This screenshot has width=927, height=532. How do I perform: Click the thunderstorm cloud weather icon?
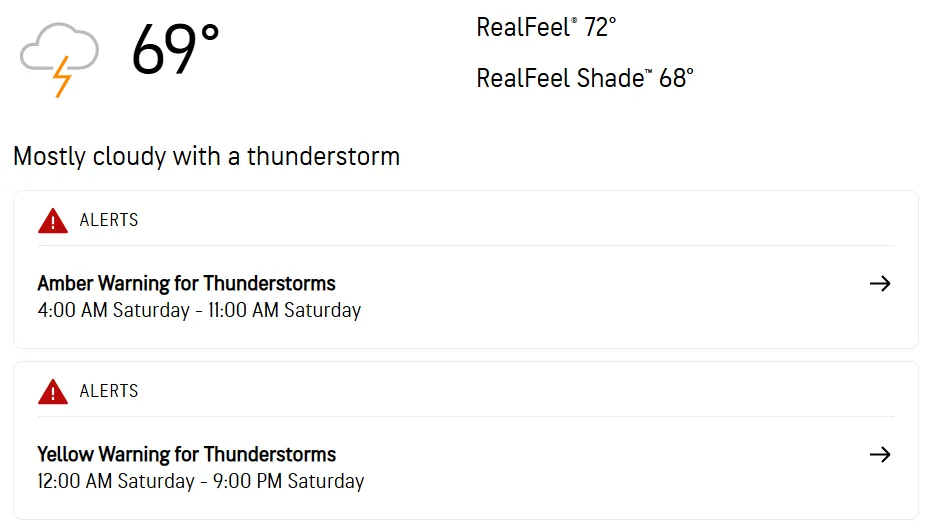pos(59,58)
